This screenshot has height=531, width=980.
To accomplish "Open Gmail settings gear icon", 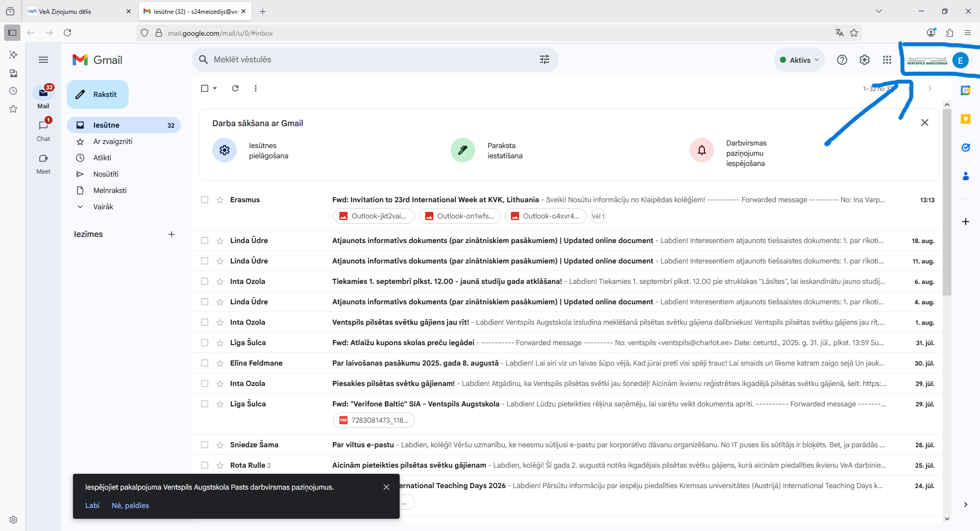I will [x=864, y=60].
